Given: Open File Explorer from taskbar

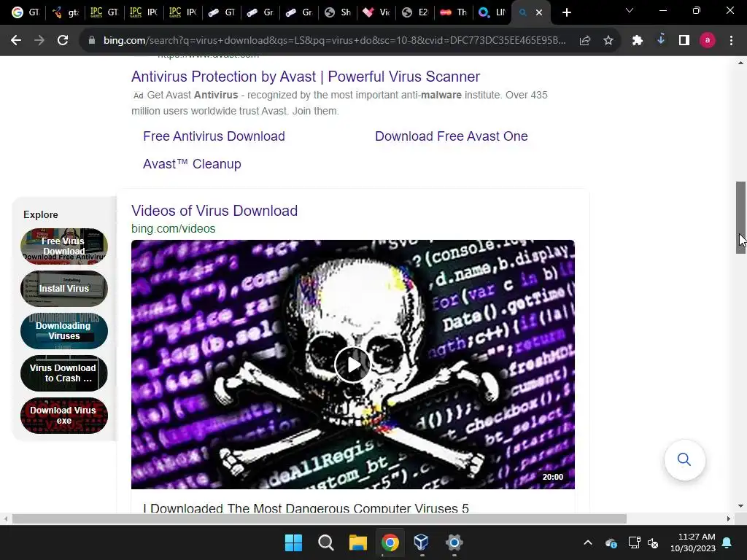Looking at the screenshot, I should (357, 542).
